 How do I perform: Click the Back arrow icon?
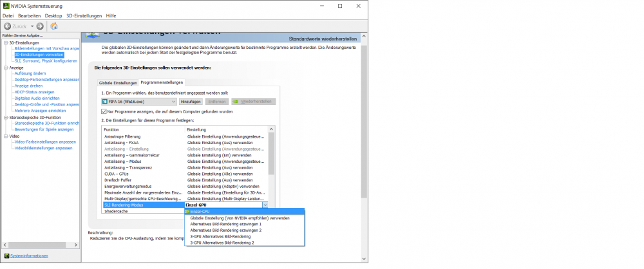tap(8, 26)
